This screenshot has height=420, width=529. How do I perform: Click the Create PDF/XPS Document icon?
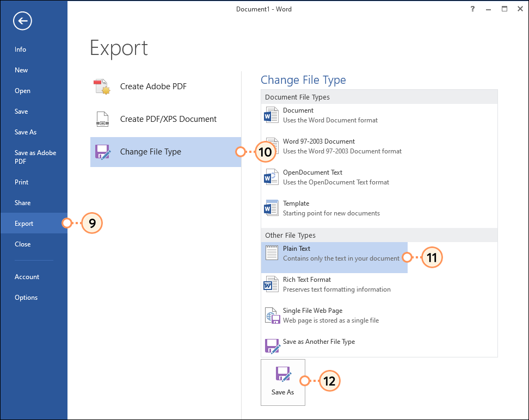pyautogui.click(x=102, y=119)
